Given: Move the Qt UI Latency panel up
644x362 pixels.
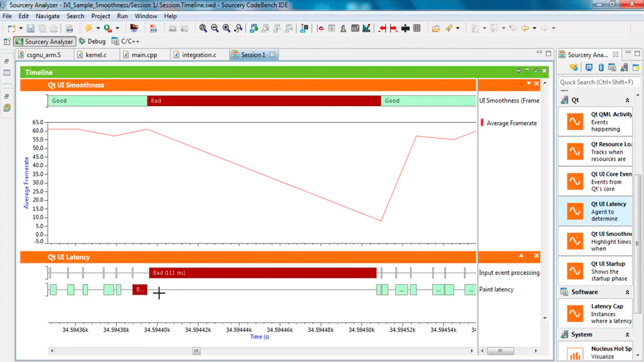Looking at the screenshot, I should [x=521, y=255].
